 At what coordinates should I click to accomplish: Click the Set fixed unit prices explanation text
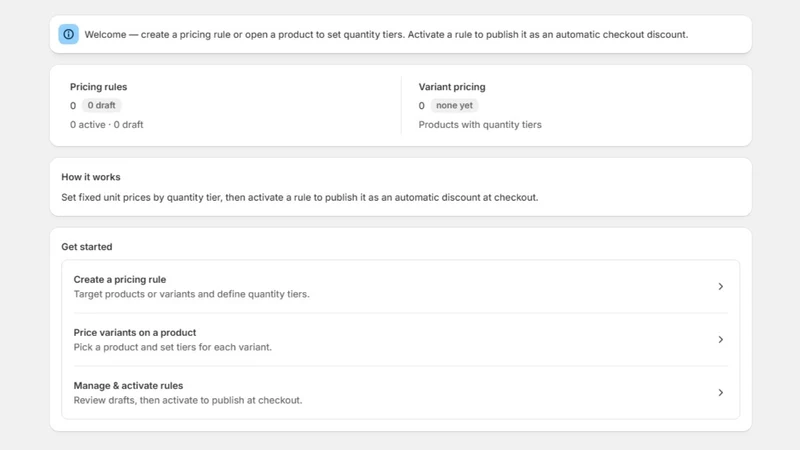tap(299, 197)
